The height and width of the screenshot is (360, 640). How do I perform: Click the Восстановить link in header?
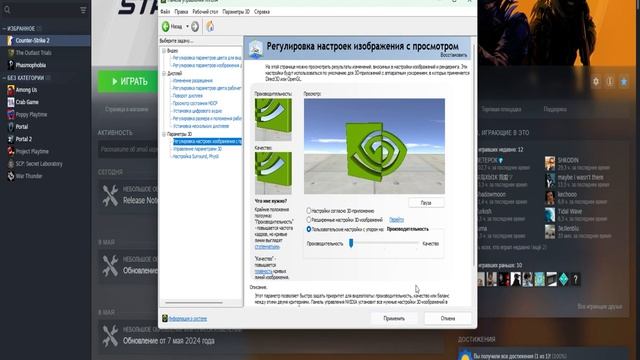(x=454, y=55)
